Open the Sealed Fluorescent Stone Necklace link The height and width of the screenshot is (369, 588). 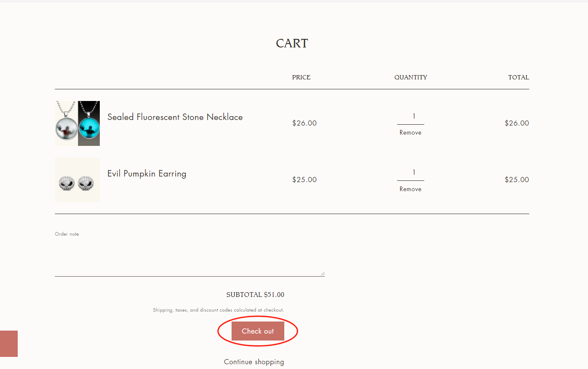pyautogui.click(x=175, y=117)
